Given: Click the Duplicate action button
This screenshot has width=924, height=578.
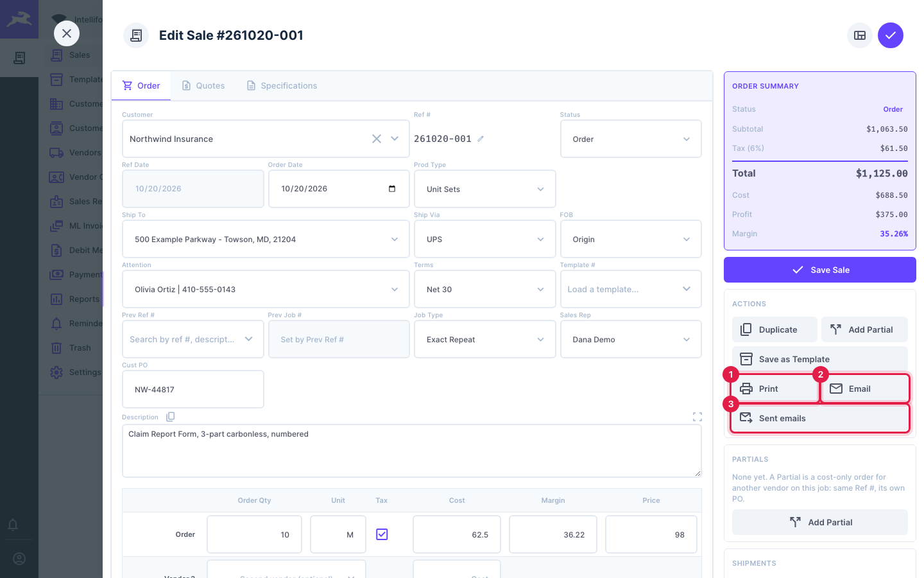Looking at the screenshot, I should pyautogui.click(x=775, y=329).
